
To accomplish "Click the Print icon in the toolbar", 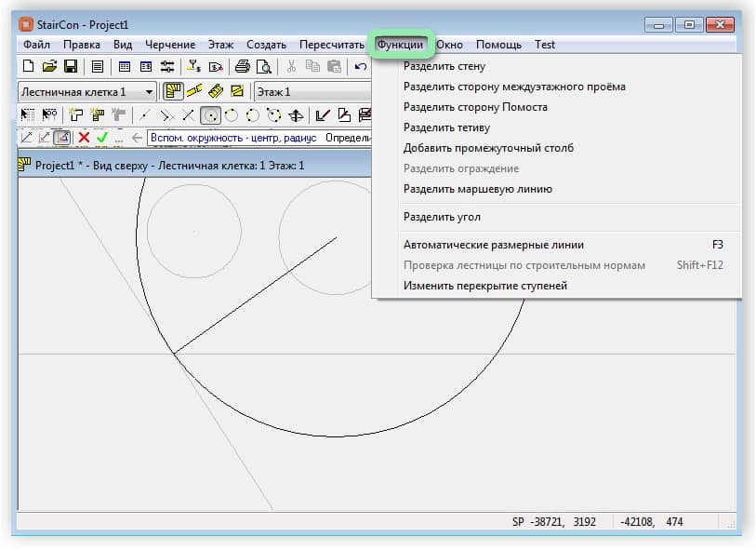I will (x=242, y=66).
